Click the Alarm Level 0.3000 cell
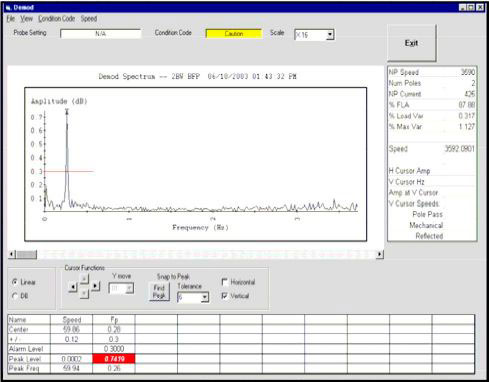489x382 pixels. click(x=114, y=349)
